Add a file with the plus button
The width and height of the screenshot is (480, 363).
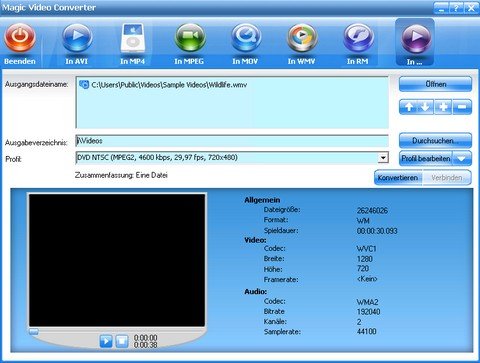coord(443,107)
